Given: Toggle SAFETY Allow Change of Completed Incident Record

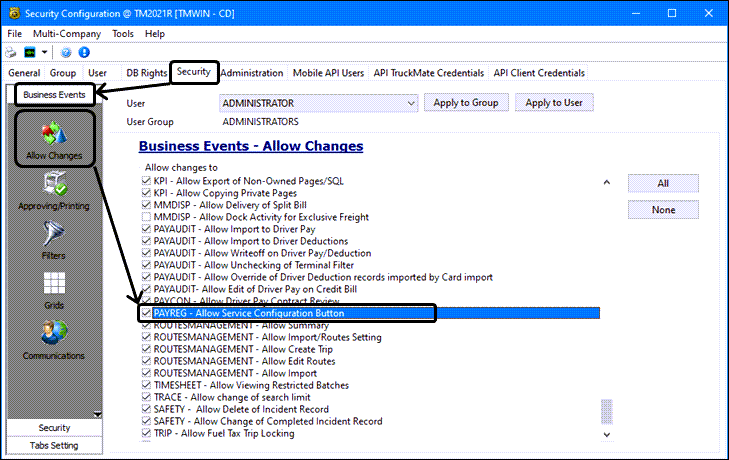Looking at the screenshot, I should click(x=146, y=421).
